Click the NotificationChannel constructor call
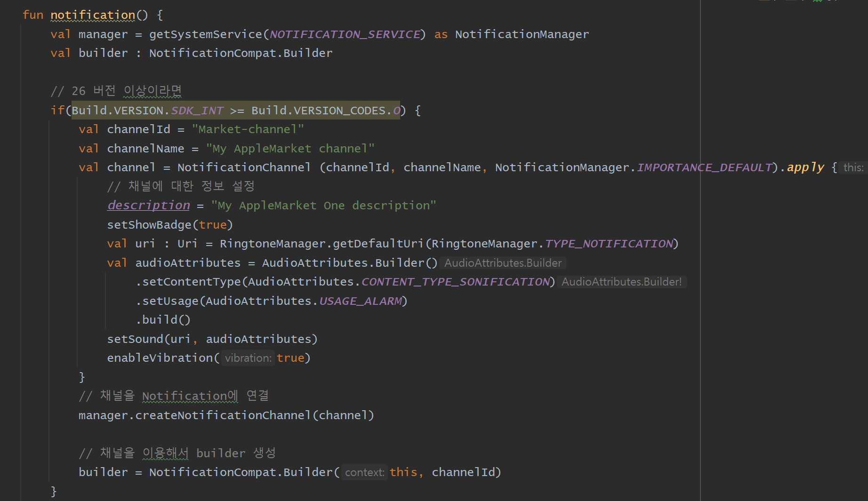The image size is (868, 501). pos(244,167)
